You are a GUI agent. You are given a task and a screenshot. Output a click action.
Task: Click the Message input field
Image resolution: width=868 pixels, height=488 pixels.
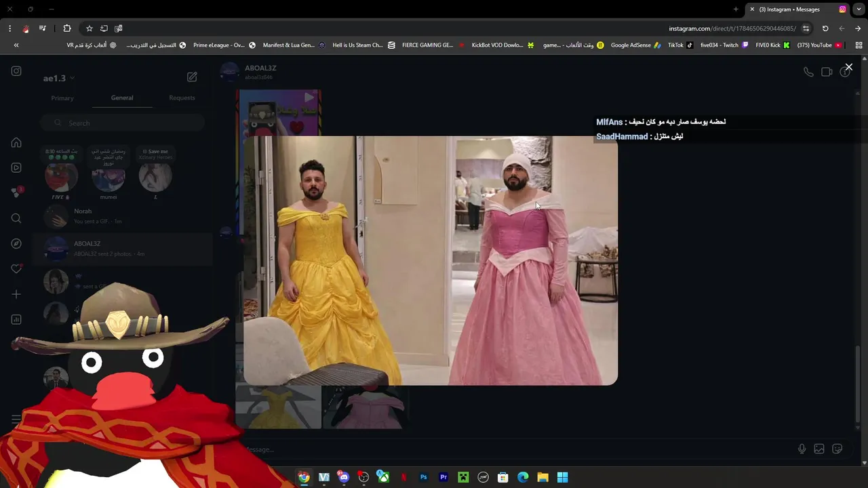[515, 449]
